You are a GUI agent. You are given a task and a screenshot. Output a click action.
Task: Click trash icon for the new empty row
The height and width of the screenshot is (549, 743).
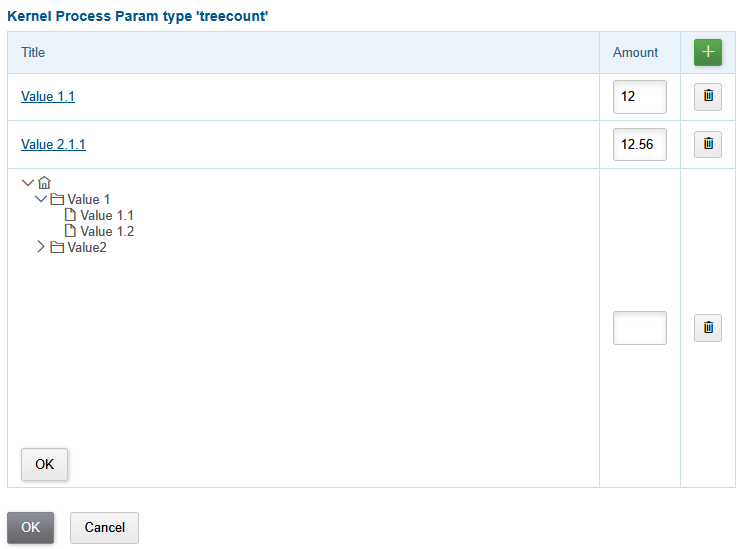[707, 328]
